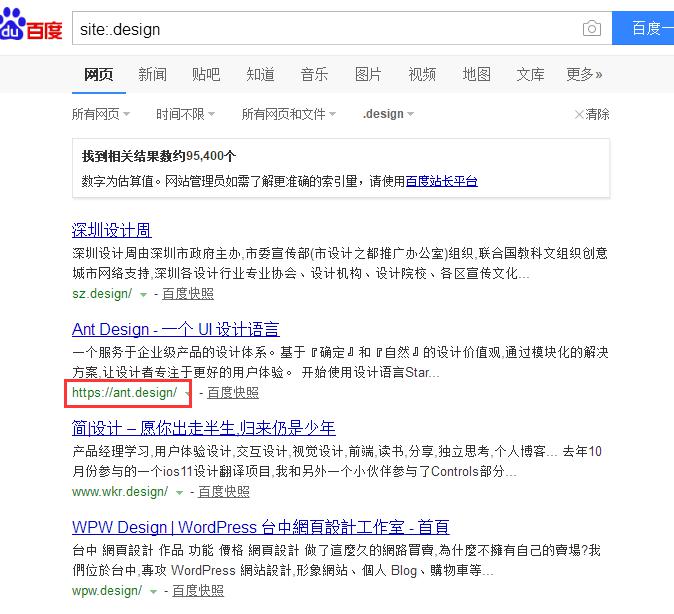
Task: Open the 图片 tab
Action: point(368,74)
